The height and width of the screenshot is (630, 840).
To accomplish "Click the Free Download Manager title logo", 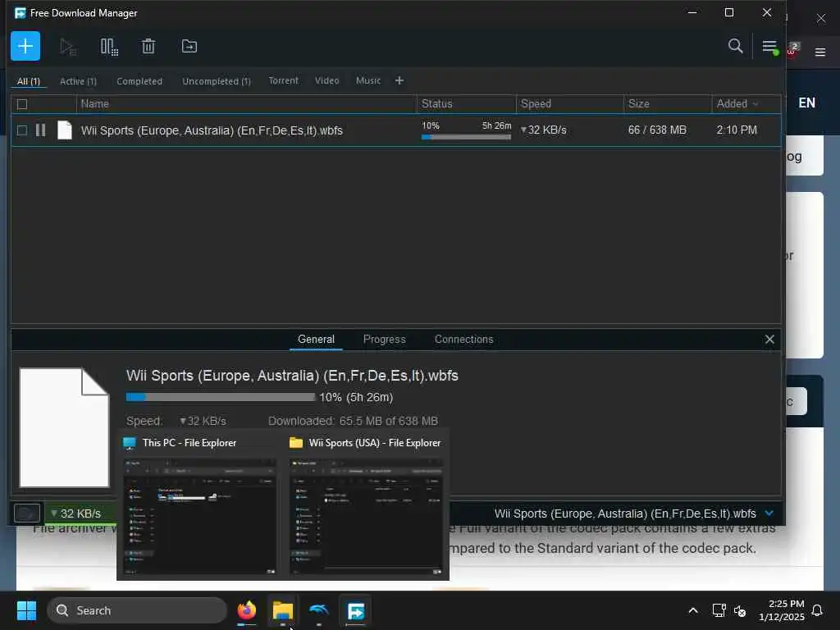I will [x=20, y=13].
